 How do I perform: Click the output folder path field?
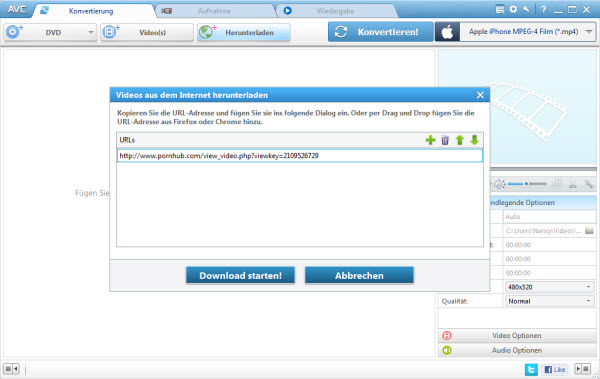point(543,230)
